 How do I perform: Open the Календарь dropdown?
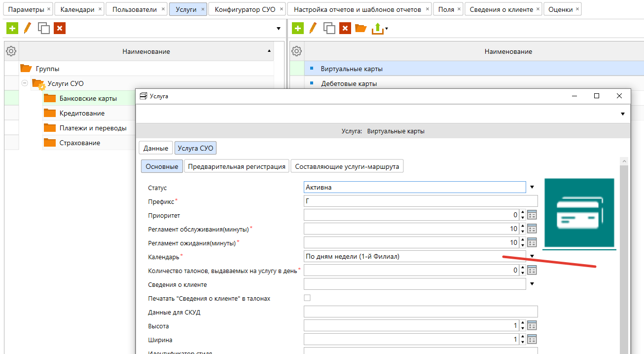point(532,256)
